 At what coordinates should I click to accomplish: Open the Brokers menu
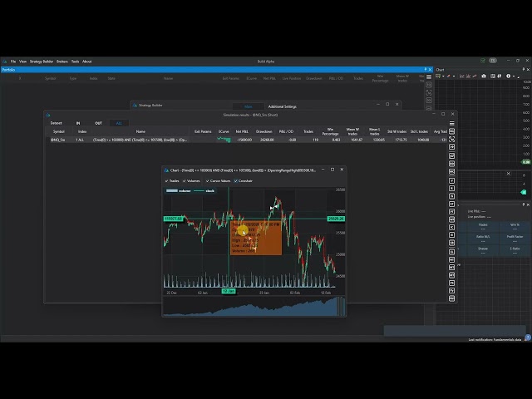coord(62,62)
